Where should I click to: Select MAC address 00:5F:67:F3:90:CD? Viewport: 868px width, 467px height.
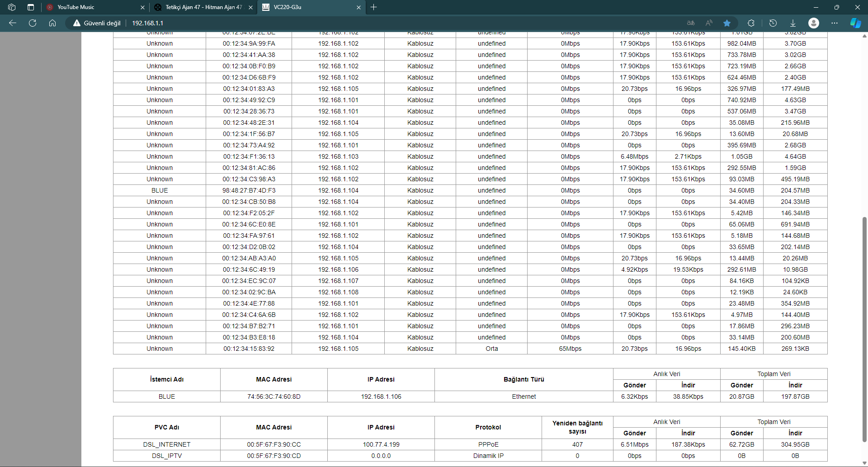(274, 456)
